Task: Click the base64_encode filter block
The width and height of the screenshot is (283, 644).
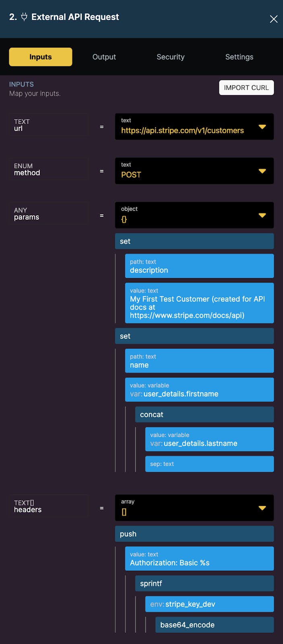Action: point(214,625)
